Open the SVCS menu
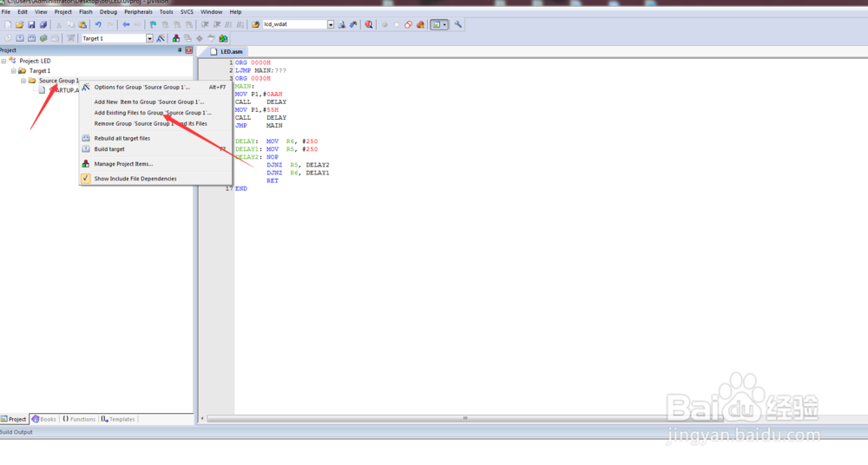868x465 pixels. click(x=187, y=11)
